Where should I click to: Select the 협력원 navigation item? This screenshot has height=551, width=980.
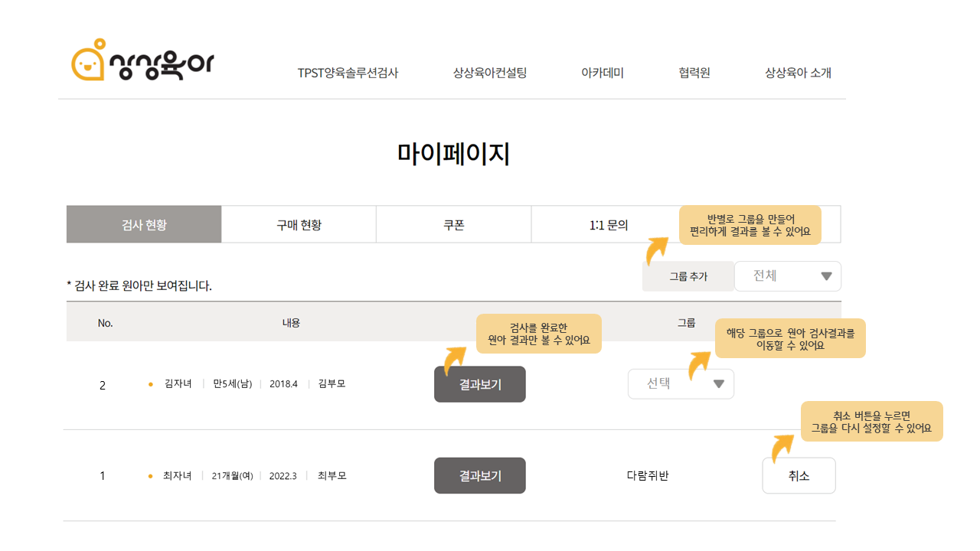coord(694,73)
